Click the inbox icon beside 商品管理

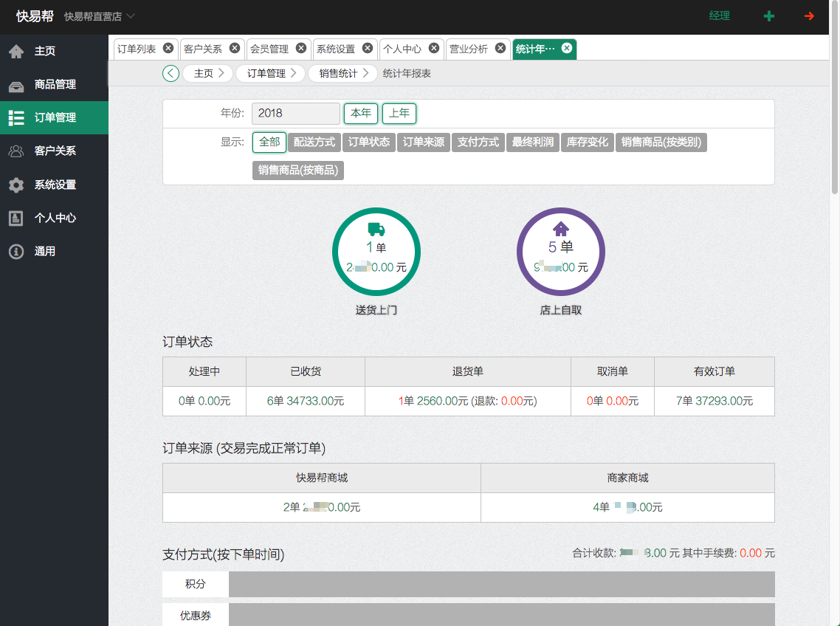tap(16, 85)
